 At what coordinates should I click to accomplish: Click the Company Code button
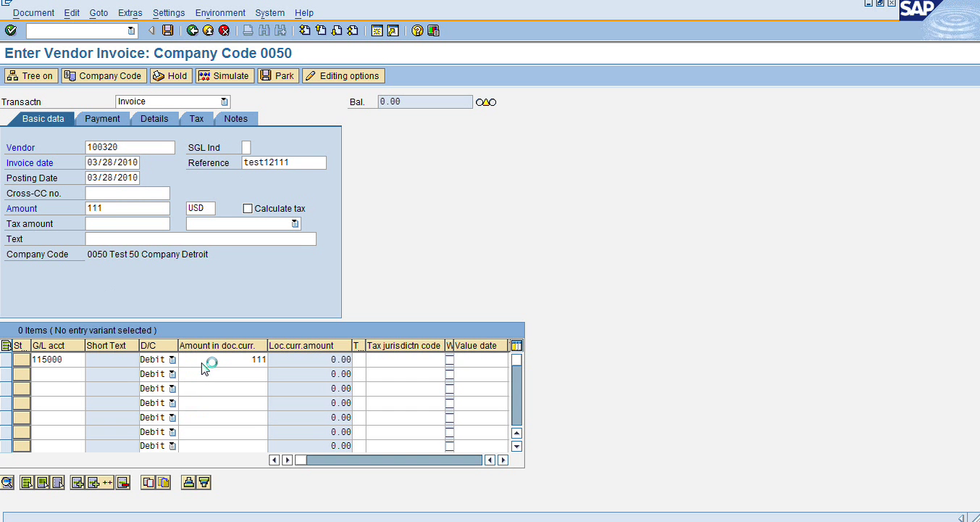pos(104,76)
